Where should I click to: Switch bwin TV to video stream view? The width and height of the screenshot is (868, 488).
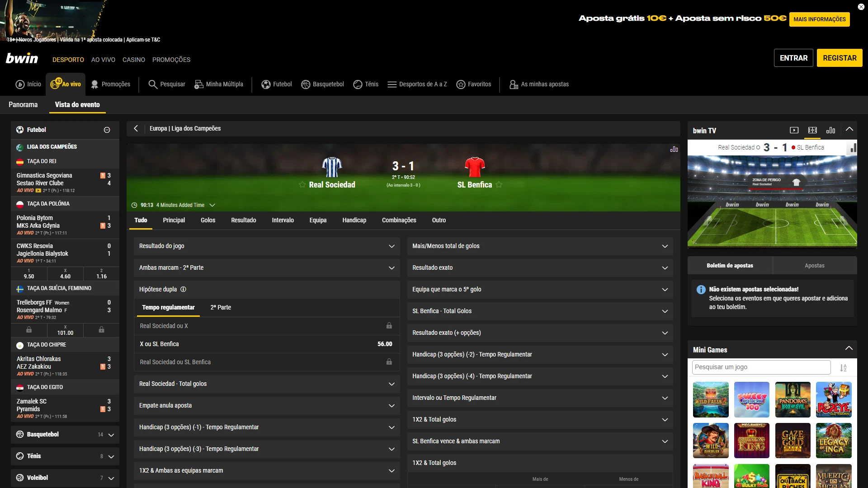point(794,131)
